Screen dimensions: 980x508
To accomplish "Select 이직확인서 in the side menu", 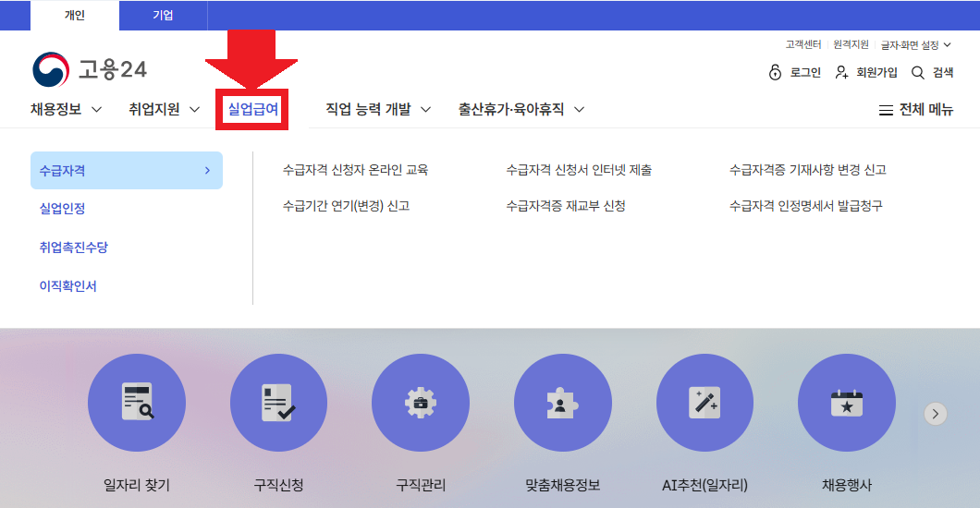I will coord(68,285).
